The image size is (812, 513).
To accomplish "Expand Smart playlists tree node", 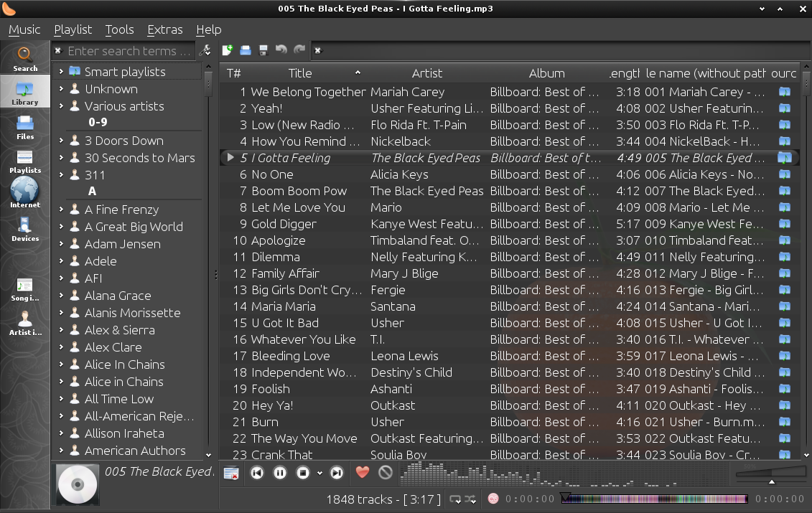I will point(61,72).
